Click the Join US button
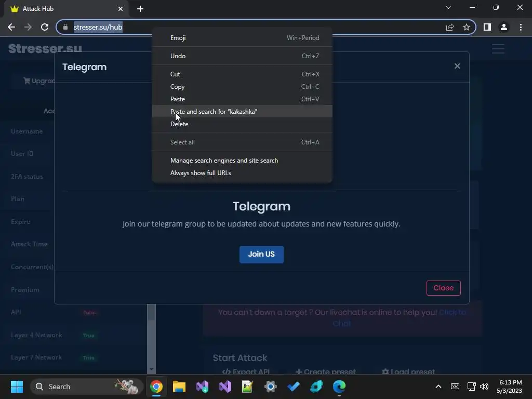 (261, 254)
